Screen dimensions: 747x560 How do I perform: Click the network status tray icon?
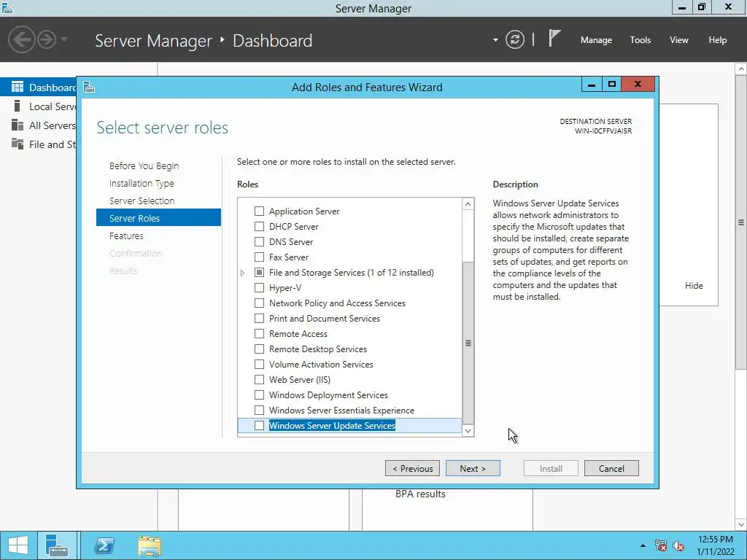click(x=661, y=545)
